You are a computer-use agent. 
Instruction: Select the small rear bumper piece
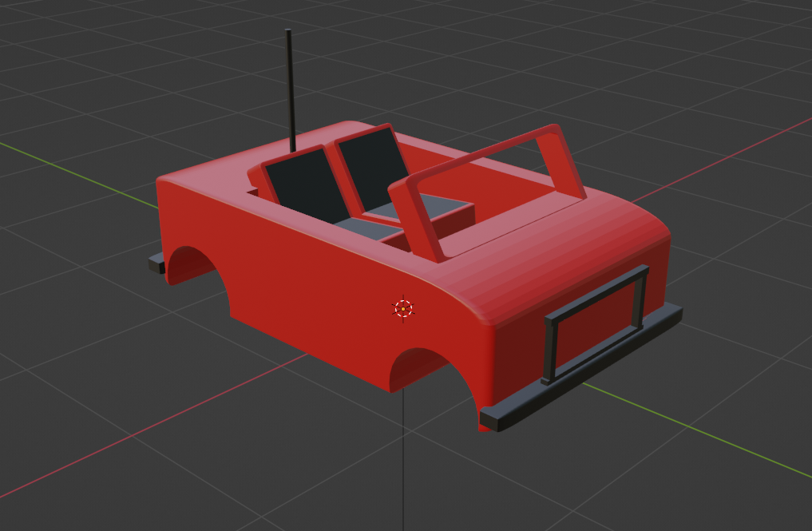pyautogui.click(x=157, y=264)
